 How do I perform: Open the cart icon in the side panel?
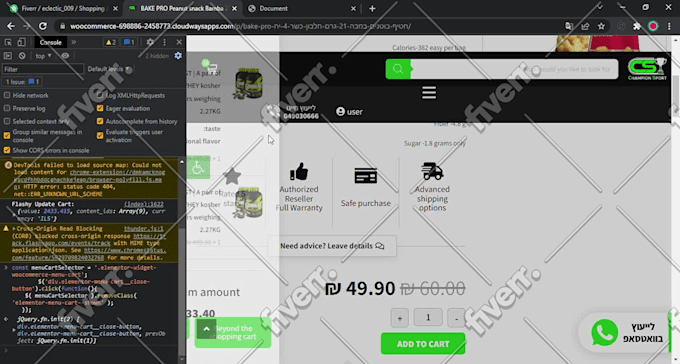211,67
